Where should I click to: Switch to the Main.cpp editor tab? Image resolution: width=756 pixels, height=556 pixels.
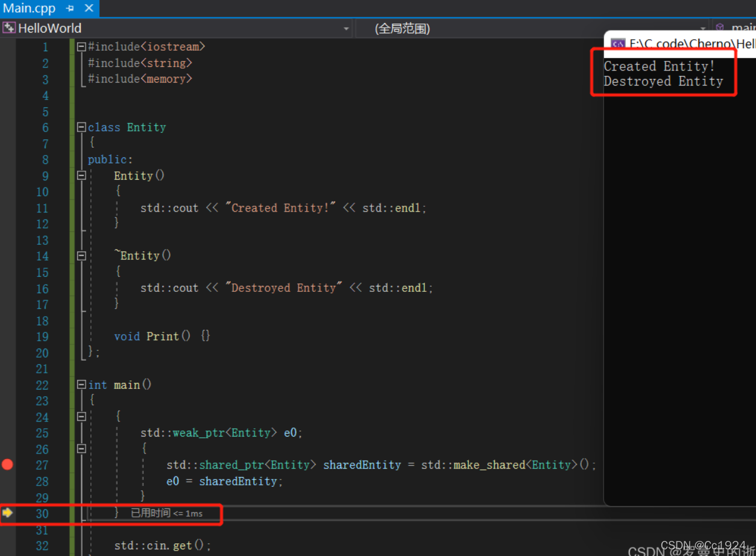pos(30,8)
